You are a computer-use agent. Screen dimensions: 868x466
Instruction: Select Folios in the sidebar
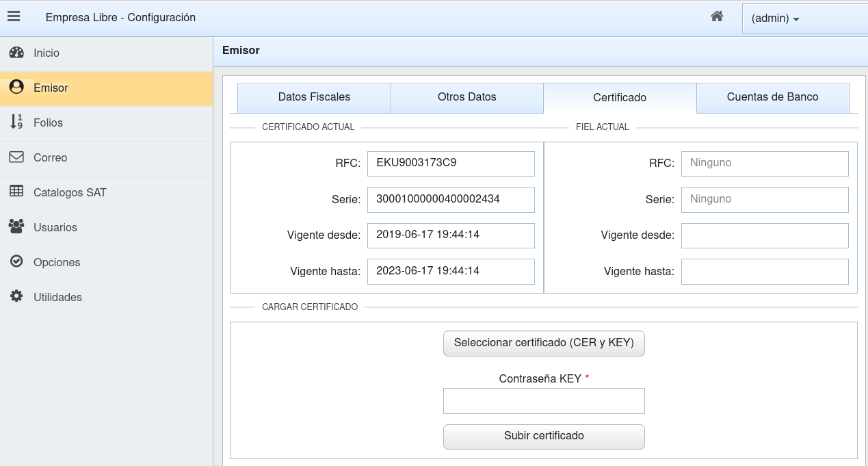106,123
